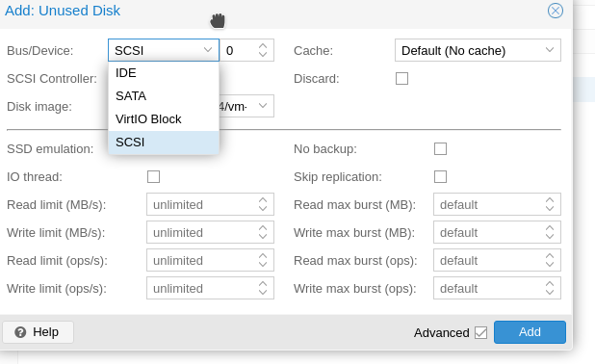
Task: Close the Add Unused Disk dialog
Action: point(556,11)
